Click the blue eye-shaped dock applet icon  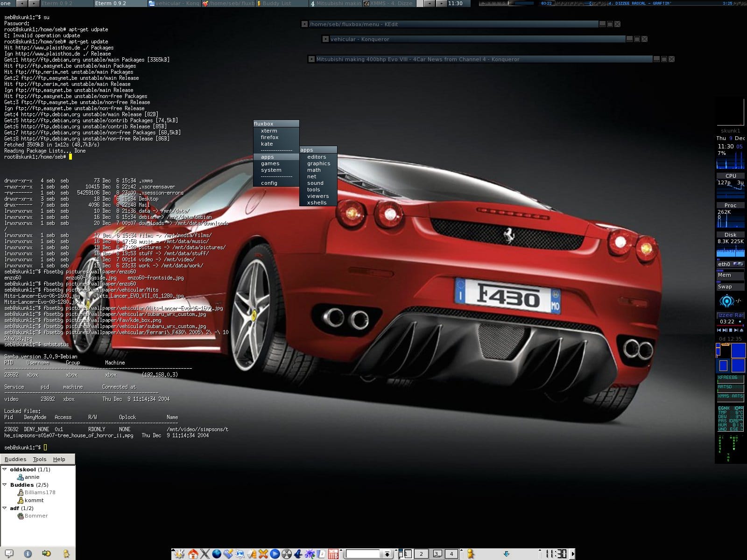[727, 301]
